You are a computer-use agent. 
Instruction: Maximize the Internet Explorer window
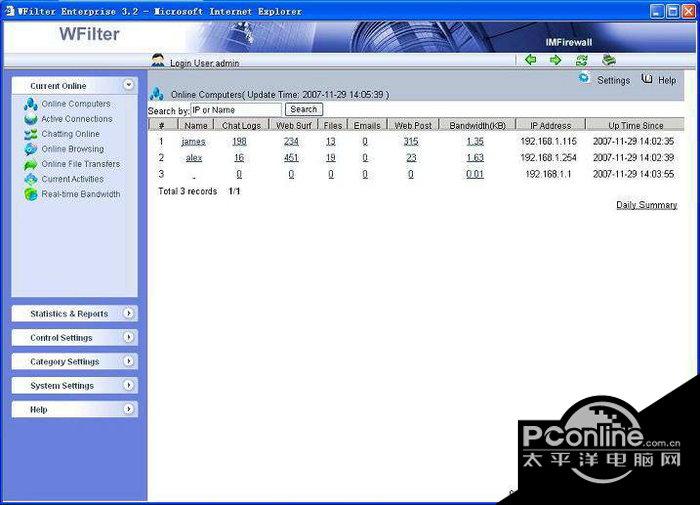(x=672, y=11)
